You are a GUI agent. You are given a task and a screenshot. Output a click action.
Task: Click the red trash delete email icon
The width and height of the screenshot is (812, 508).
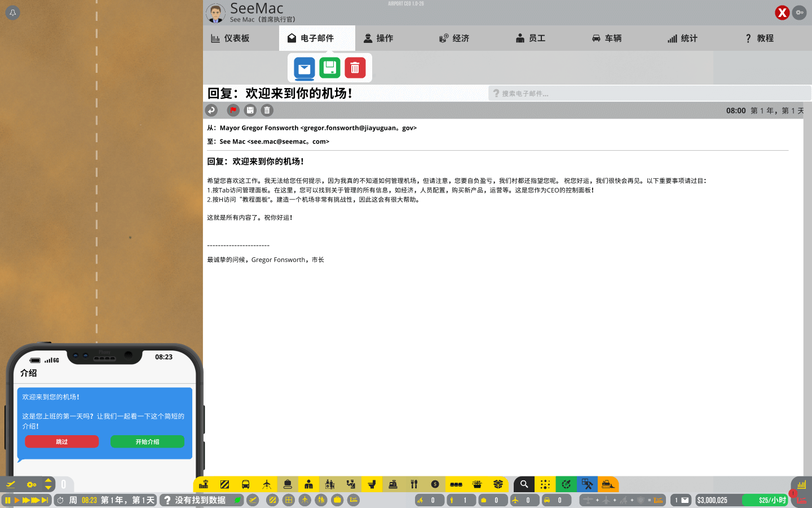click(355, 68)
